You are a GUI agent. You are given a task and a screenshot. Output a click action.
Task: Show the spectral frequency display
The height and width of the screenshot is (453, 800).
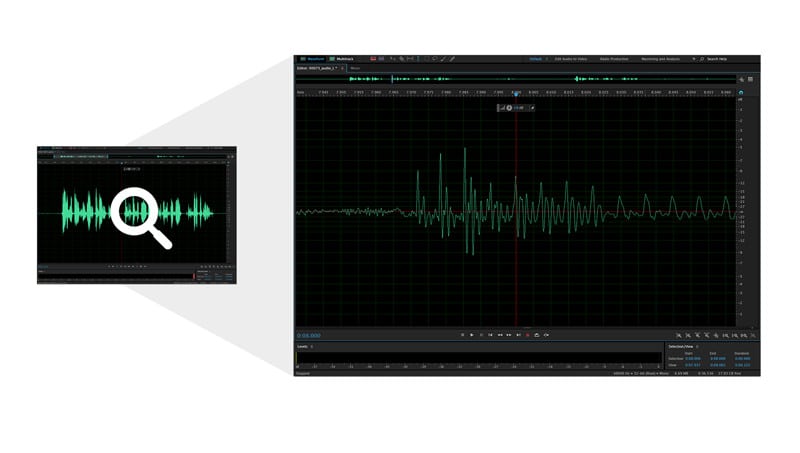pos(373,59)
